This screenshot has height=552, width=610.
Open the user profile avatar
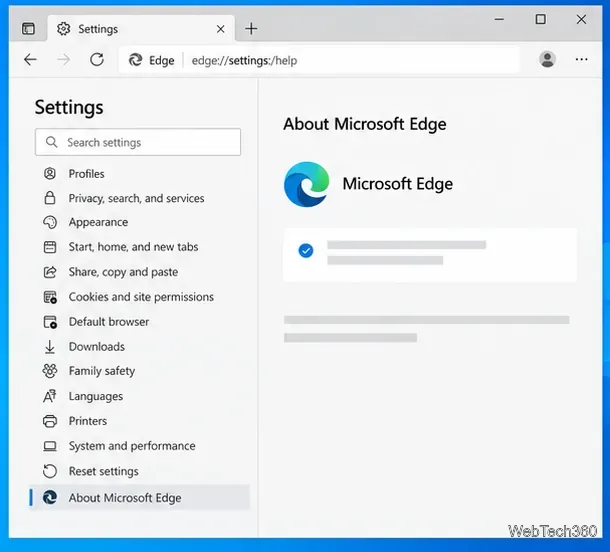click(x=547, y=60)
